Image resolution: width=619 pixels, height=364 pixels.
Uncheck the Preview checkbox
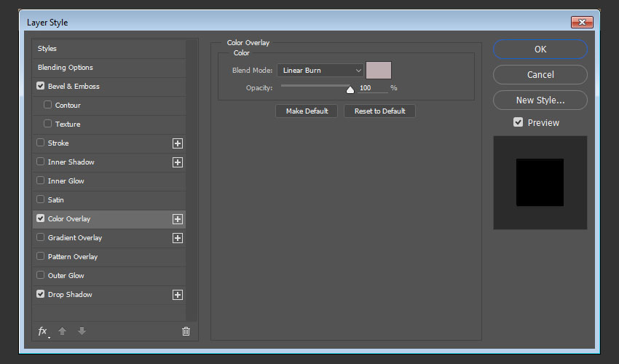[518, 122]
